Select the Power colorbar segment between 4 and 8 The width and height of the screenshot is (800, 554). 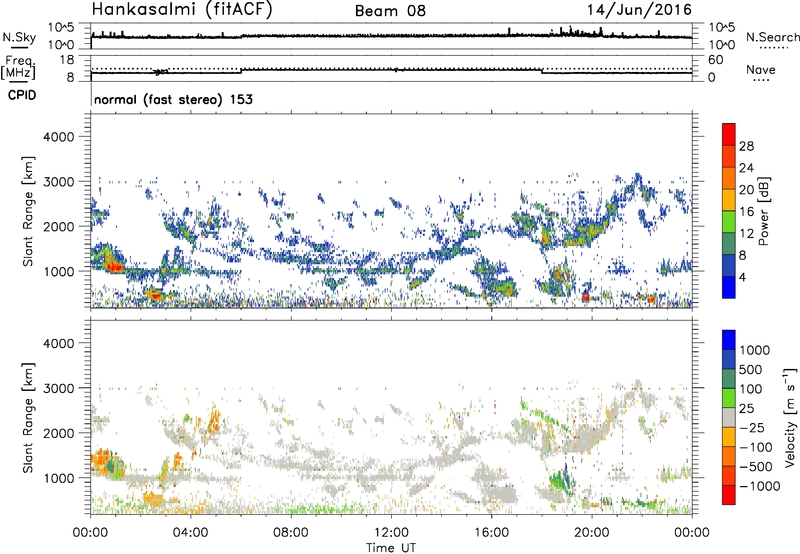pyautogui.click(x=729, y=265)
